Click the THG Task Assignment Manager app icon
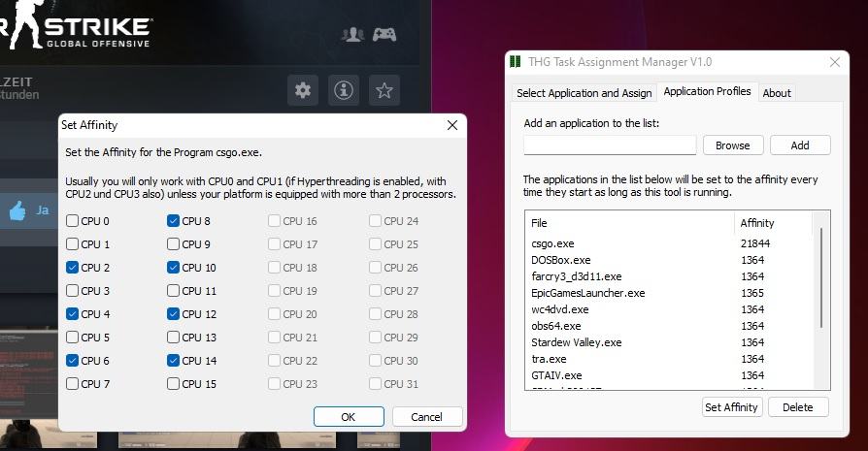Screen dimensions: 868x451 coord(516,61)
